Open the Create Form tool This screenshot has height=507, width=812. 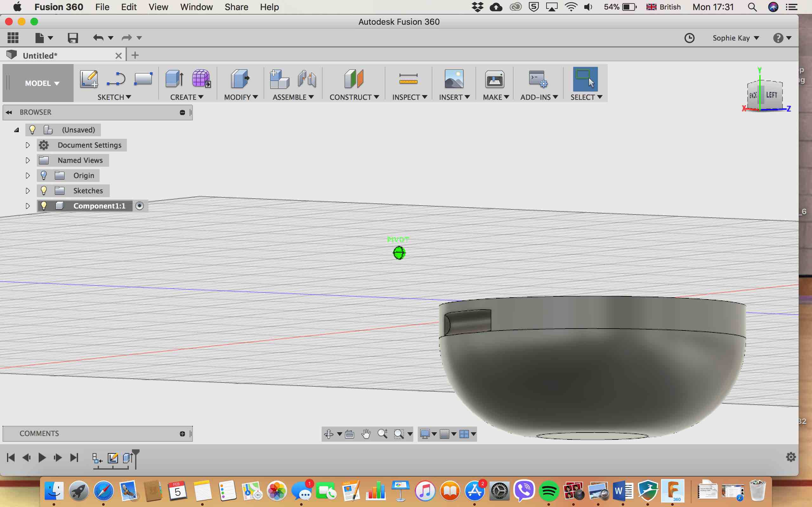pyautogui.click(x=201, y=79)
